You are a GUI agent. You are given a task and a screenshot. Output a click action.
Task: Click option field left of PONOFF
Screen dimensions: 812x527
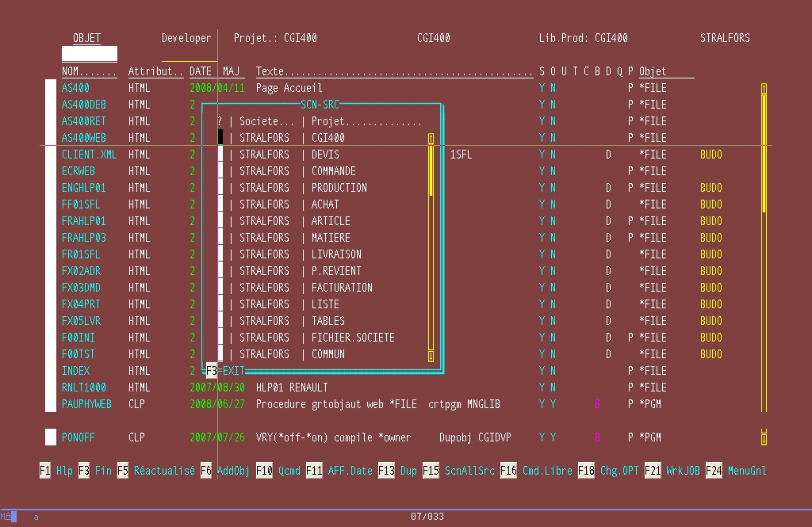pos(51,437)
